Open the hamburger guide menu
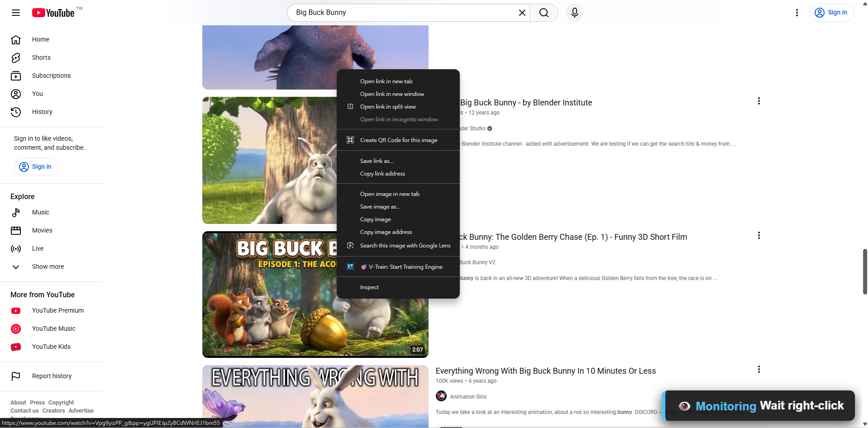 pos(16,13)
